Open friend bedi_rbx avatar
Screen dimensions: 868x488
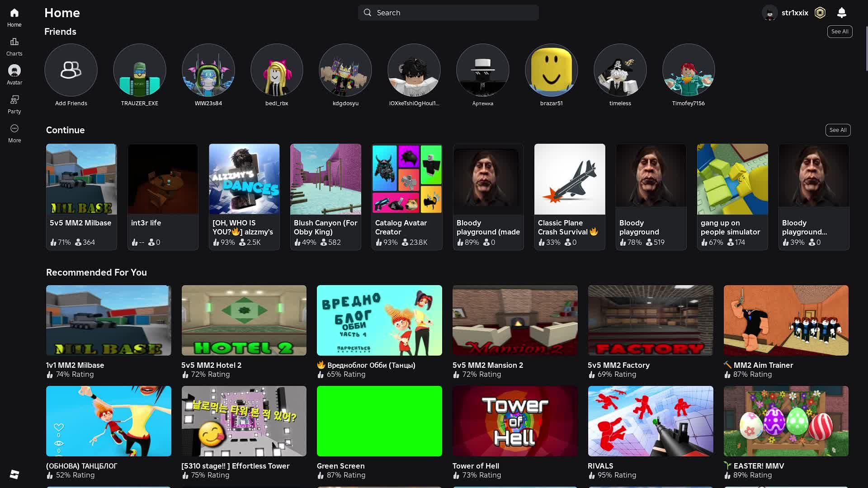point(277,70)
